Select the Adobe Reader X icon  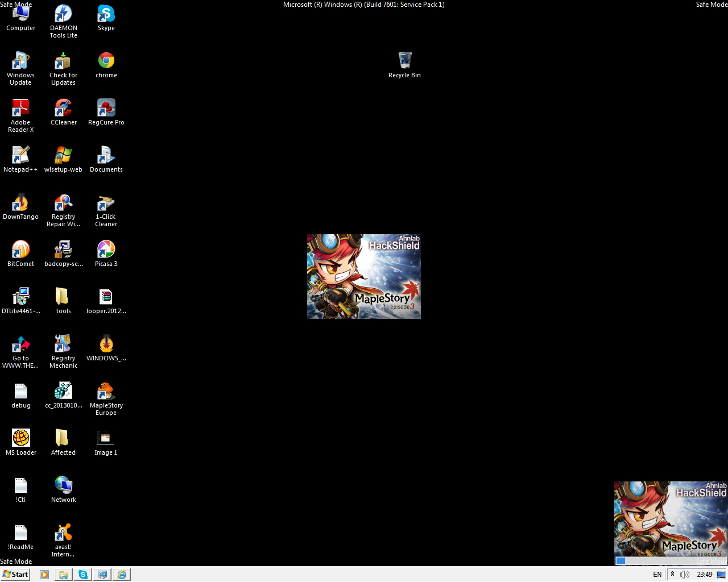[21, 116]
